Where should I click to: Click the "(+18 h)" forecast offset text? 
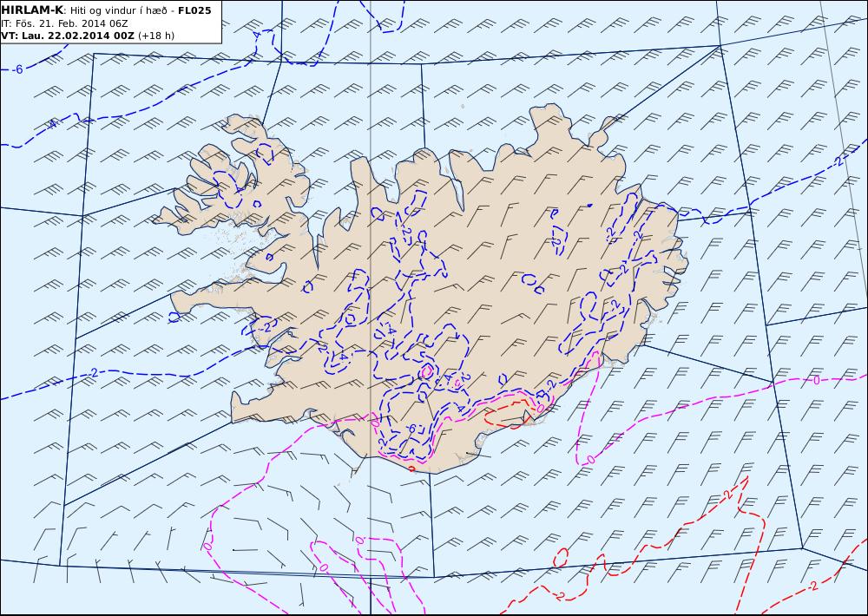pyautogui.click(x=156, y=36)
